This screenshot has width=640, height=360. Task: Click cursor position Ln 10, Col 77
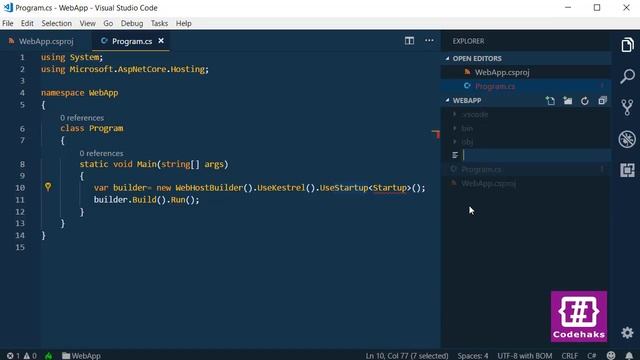407,356
